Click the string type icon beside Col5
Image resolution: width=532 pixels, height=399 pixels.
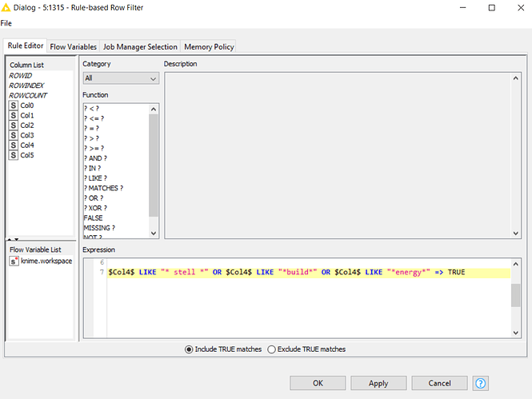pos(14,155)
